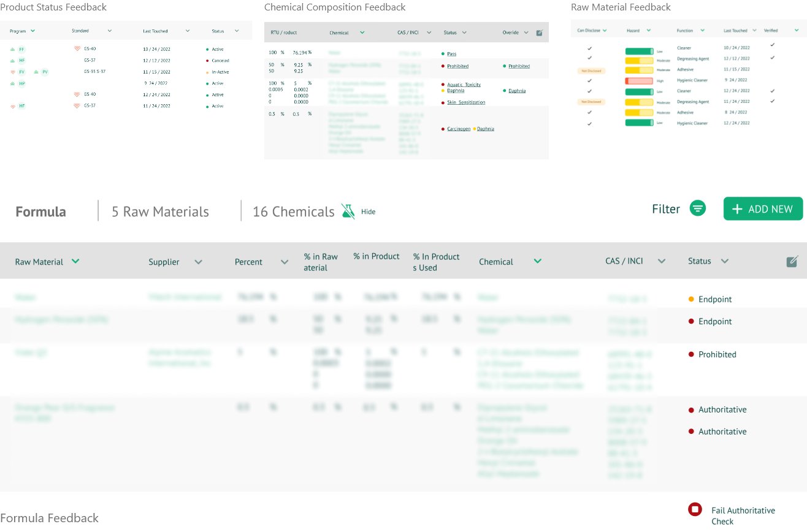Click the edit icon in Formula table header

coord(792,262)
